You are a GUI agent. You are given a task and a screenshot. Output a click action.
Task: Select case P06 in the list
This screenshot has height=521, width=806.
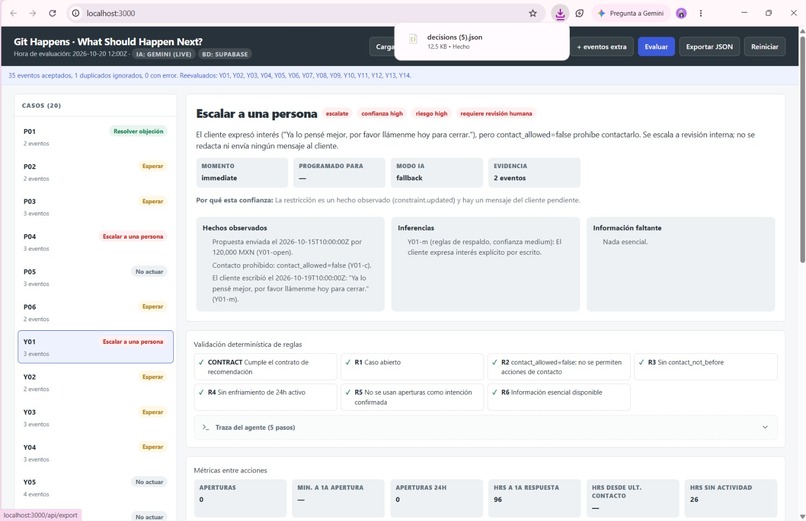[96, 312]
